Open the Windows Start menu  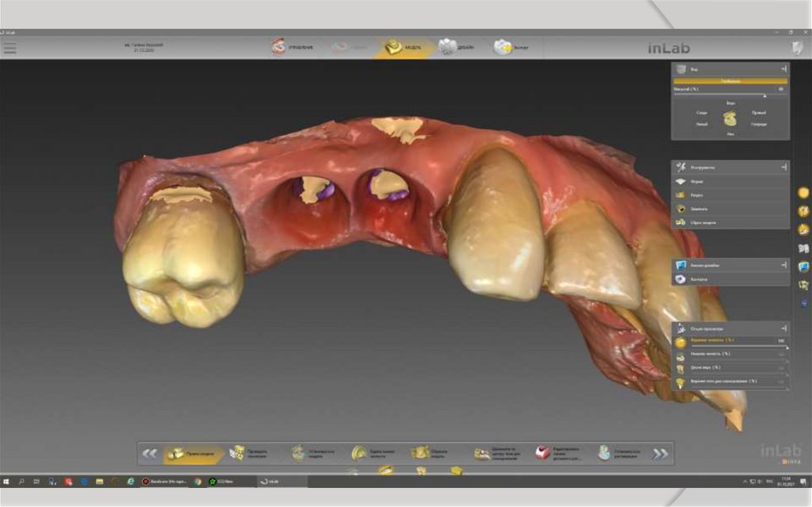[x=6, y=482]
